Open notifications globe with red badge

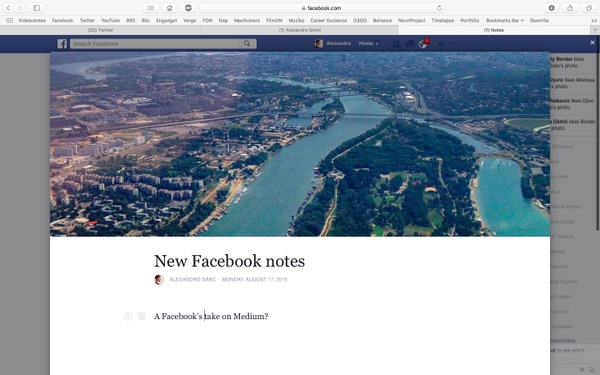click(x=423, y=44)
